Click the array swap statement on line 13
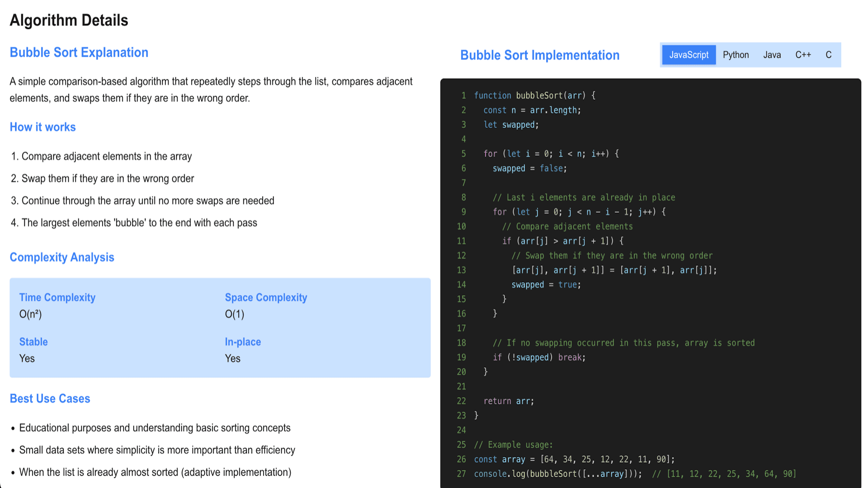The height and width of the screenshot is (488, 868). pos(614,270)
